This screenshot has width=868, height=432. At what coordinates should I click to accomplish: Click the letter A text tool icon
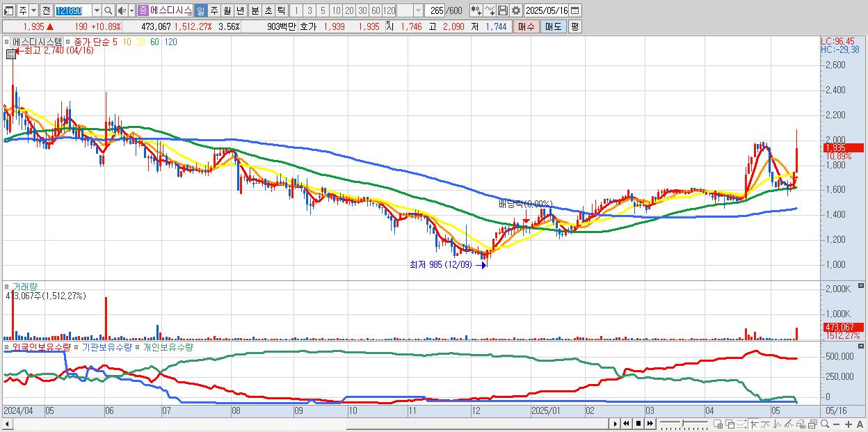[860, 424]
